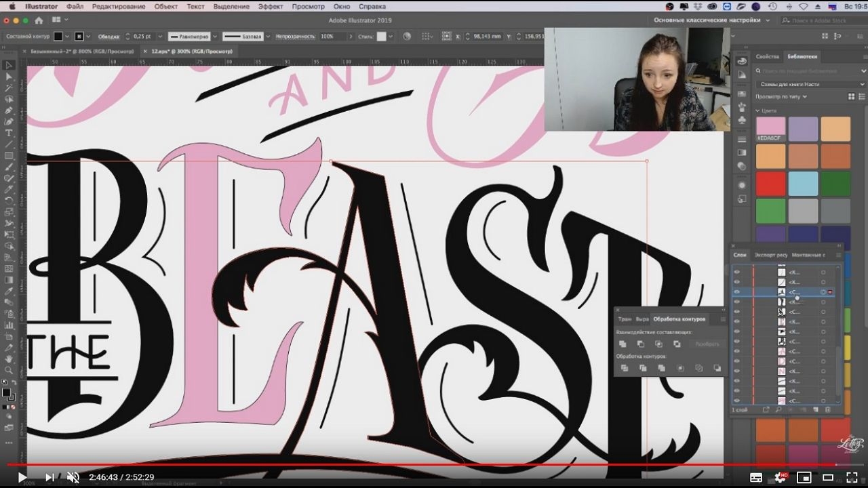This screenshot has width=868, height=488.
Task: Toggle eye of layer with pink A thumbnail
Action: pyautogui.click(x=736, y=352)
